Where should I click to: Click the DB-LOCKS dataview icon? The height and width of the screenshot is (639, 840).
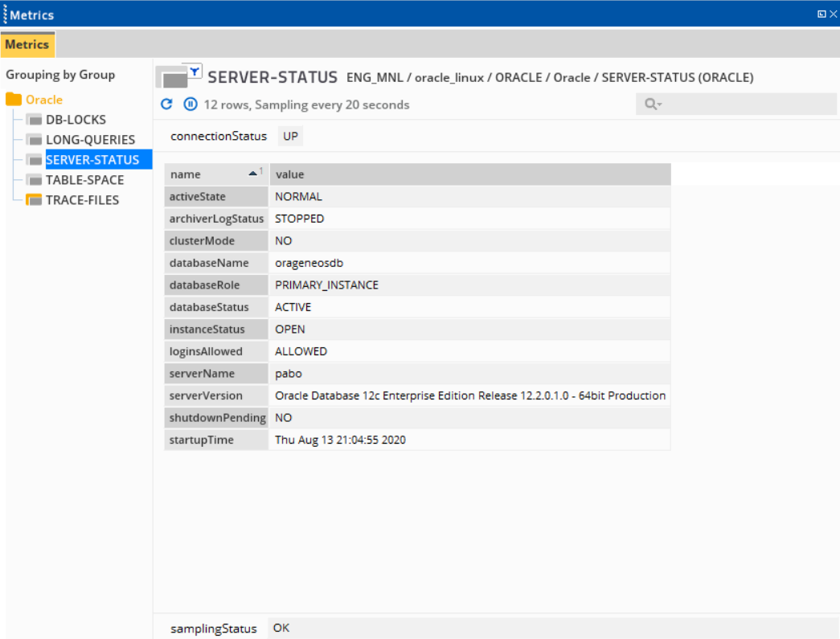(x=34, y=120)
